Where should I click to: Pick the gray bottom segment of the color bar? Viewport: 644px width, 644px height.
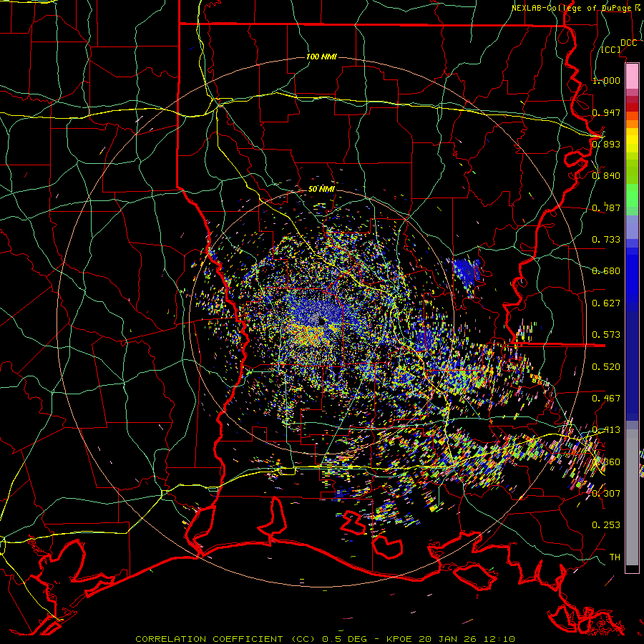(x=632, y=497)
